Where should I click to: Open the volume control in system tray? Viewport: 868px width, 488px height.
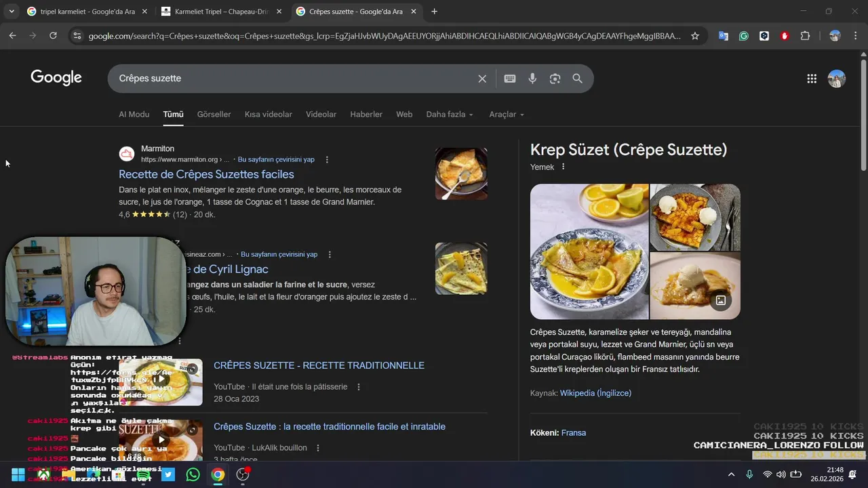(781, 474)
